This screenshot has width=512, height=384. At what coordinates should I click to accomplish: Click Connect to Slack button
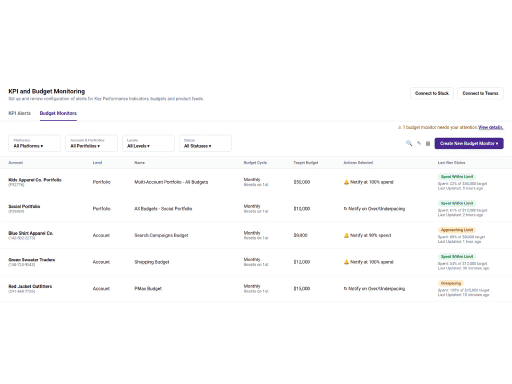tap(432, 93)
